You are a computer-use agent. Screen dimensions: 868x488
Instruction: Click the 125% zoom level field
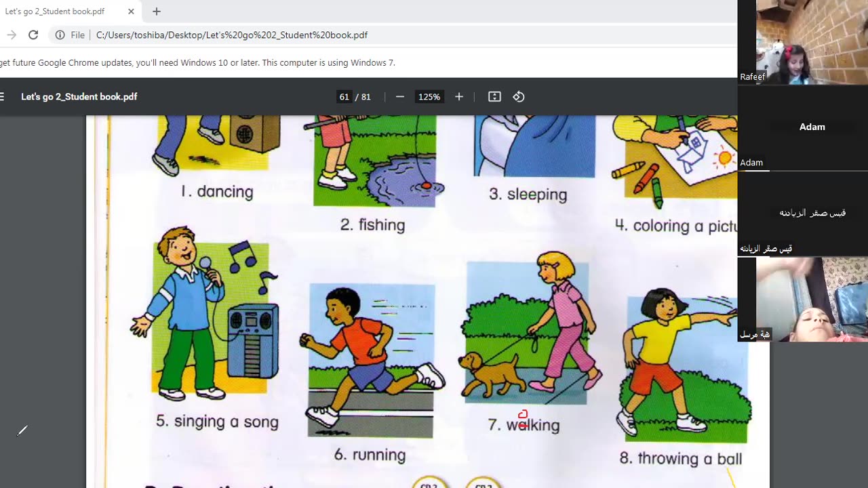[429, 97]
